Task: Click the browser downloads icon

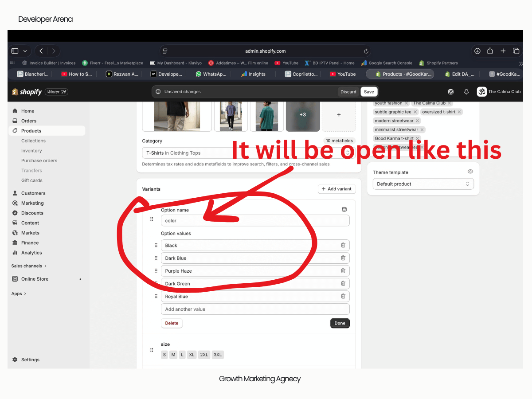Action: (x=477, y=51)
